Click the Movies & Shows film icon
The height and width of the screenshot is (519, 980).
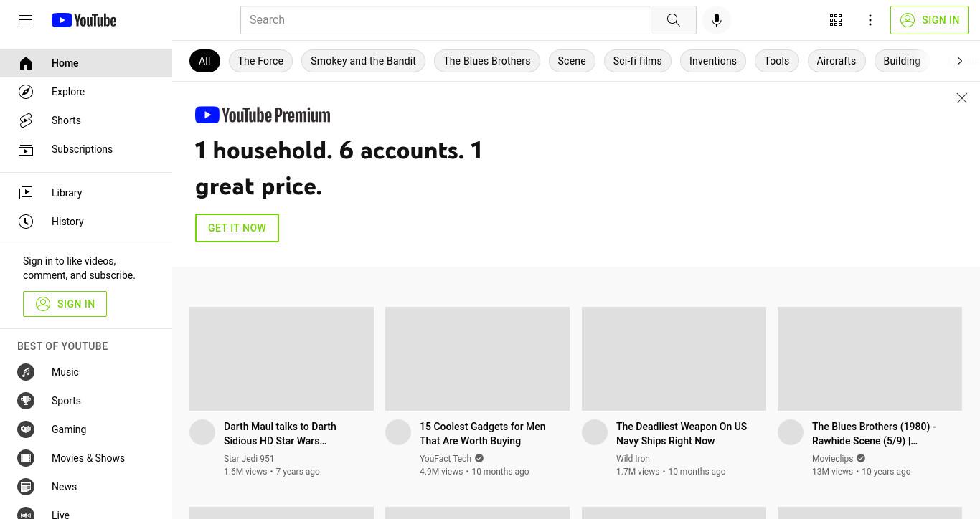[x=26, y=458]
